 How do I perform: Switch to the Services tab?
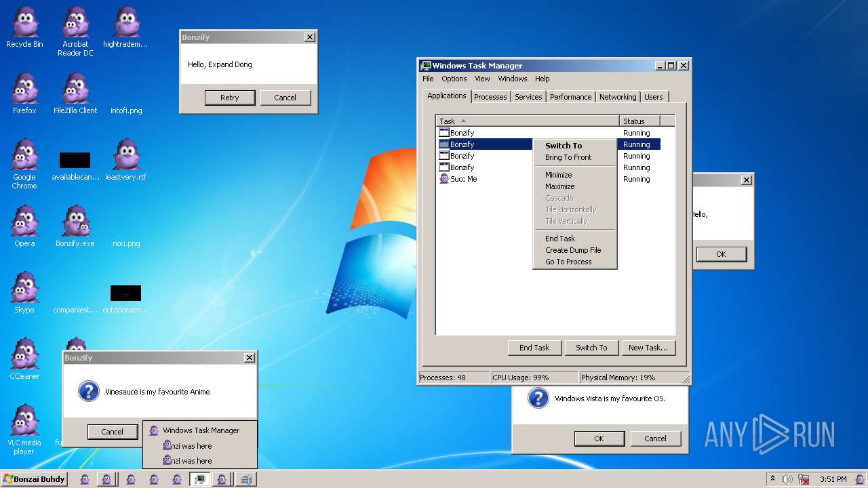pyautogui.click(x=528, y=97)
